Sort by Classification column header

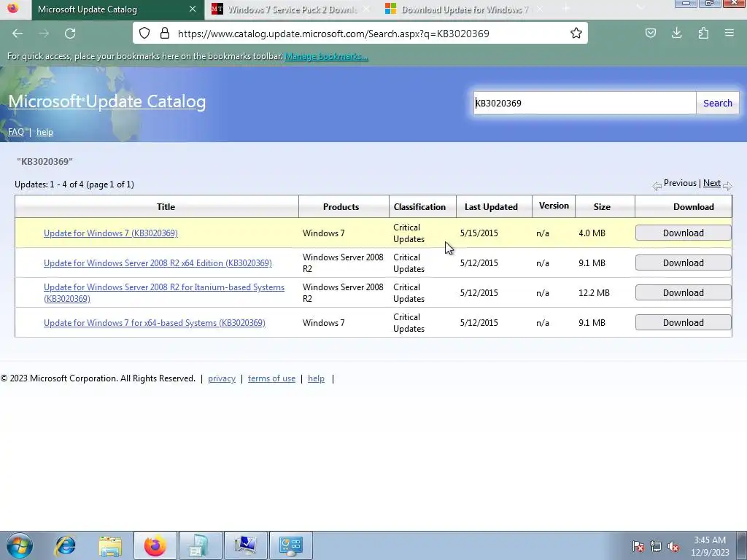point(419,206)
